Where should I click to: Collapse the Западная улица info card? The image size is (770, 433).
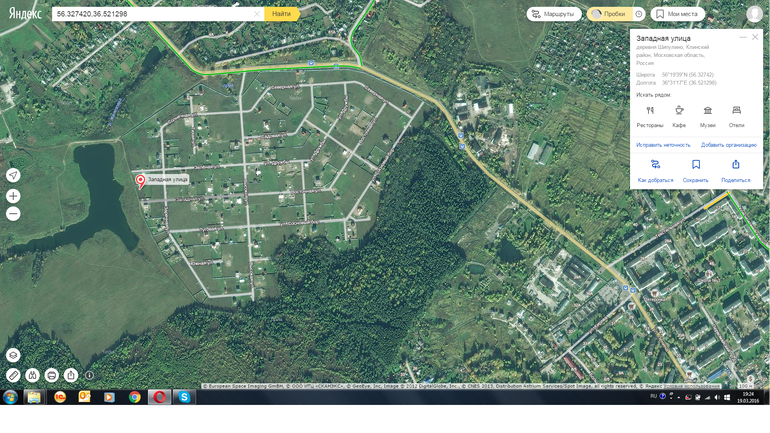[x=743, y=37]
